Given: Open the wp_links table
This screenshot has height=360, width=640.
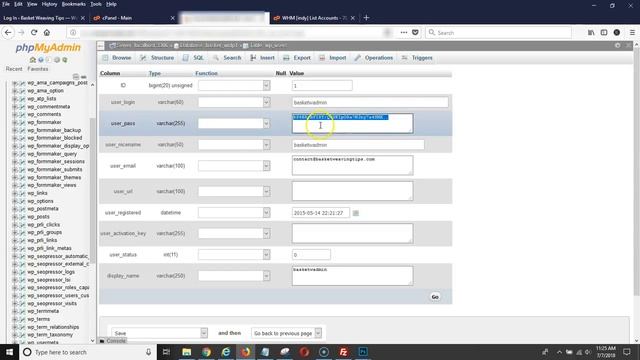Looking at the screenshot, I should tap(38, 193).
